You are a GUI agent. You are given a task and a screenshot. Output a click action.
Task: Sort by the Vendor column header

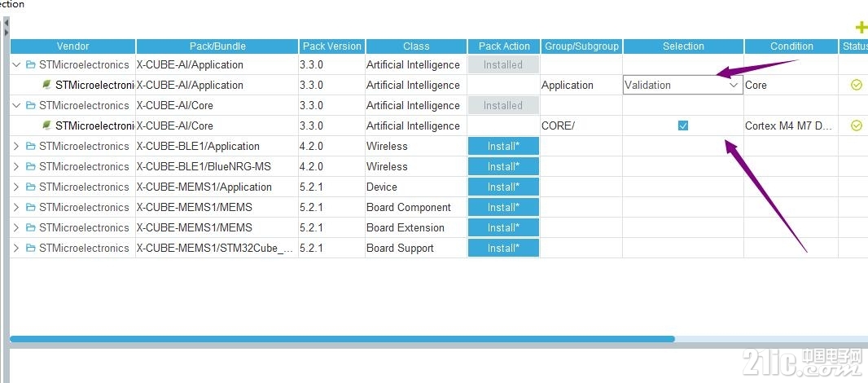click(x=72, y=46)
